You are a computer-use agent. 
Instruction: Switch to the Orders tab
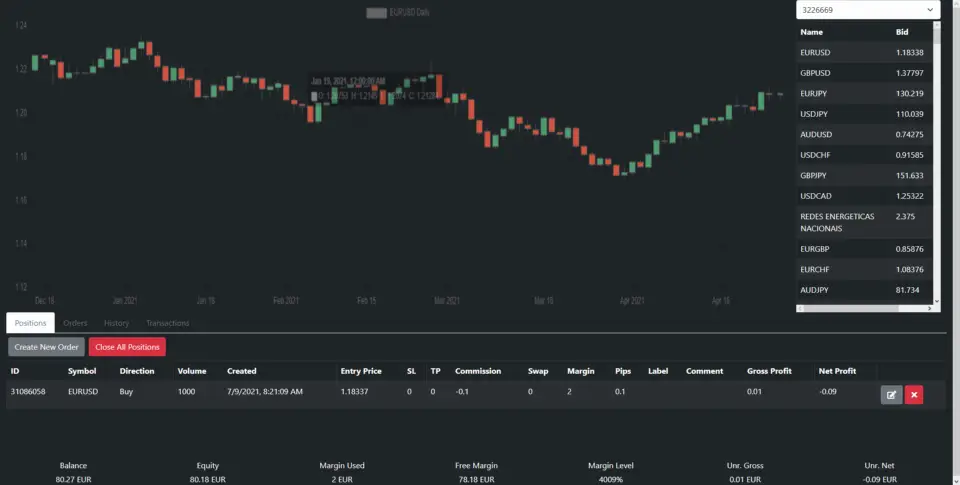tap(75, 323)
